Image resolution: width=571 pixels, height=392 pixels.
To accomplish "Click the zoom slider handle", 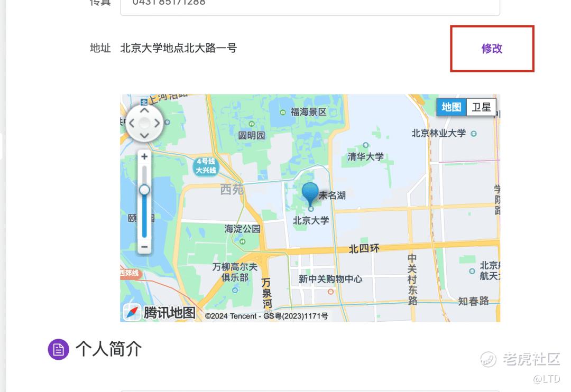I will pyautogui.click(x=144, y=190).
